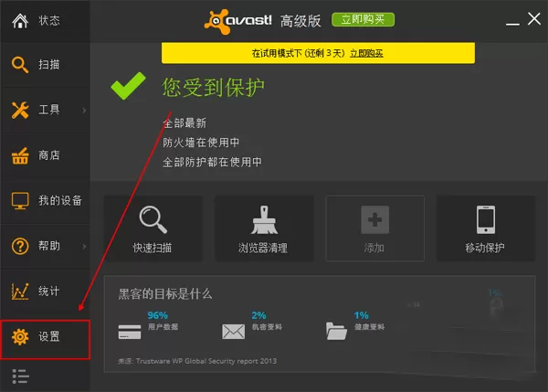The width and height of the screenshot is (548, 392).
Task: Click the 高级版 edition label
Action: (x=300, y=21)
